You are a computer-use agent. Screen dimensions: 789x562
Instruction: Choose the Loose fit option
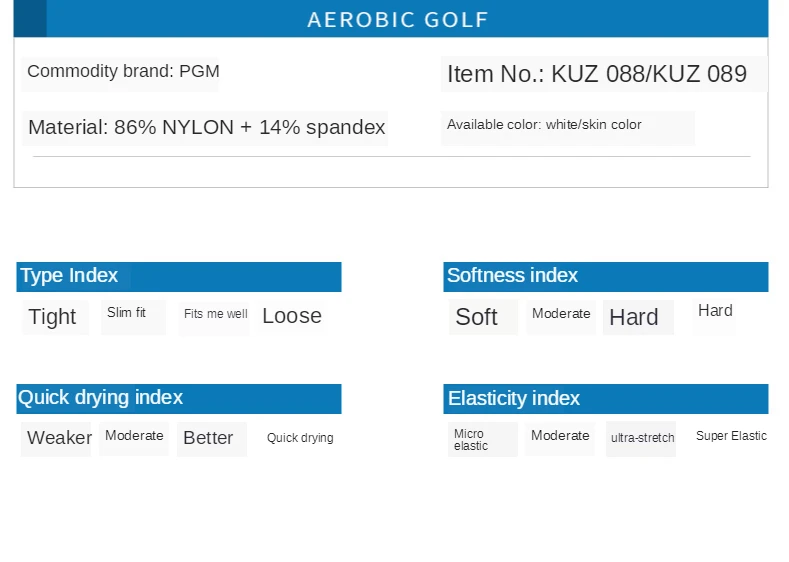click(292, 316)
